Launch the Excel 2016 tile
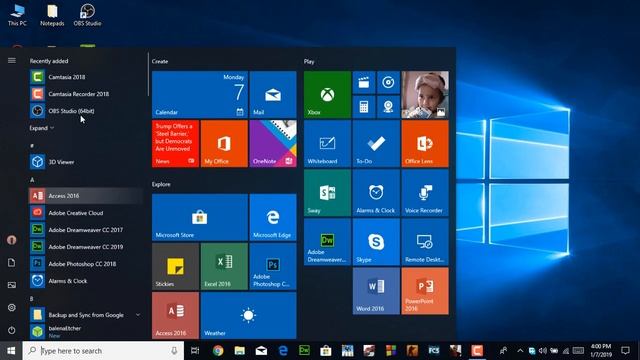The width and height of the screenshot is (640, 360). pyautogui.click(x=224, y=266)
